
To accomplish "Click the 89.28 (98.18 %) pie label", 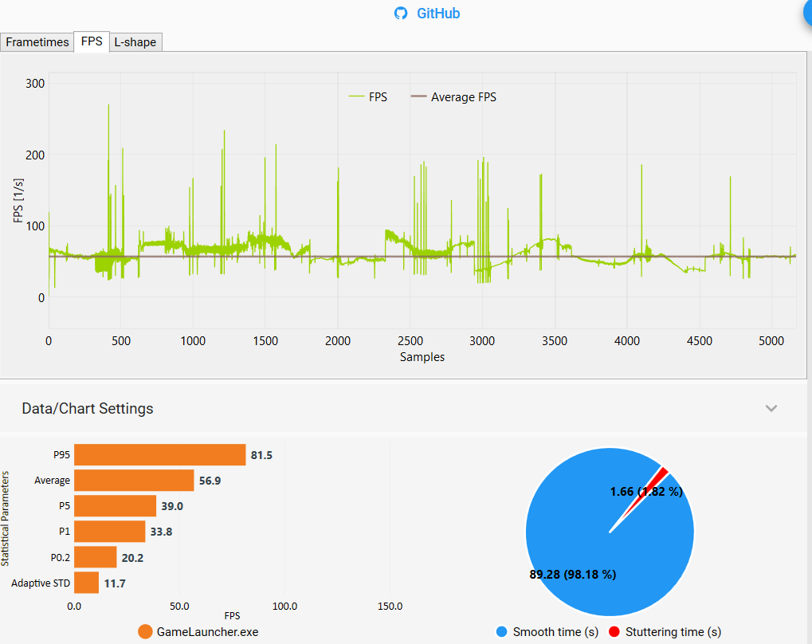I will coord(573,574).
